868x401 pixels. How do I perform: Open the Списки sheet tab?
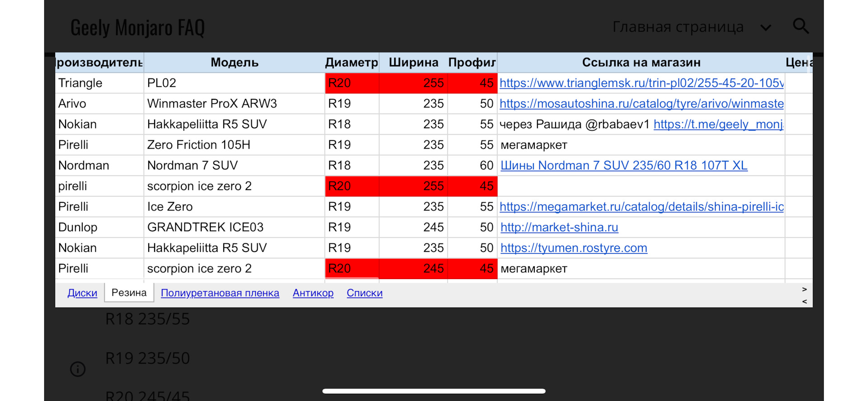pos(364,293)
